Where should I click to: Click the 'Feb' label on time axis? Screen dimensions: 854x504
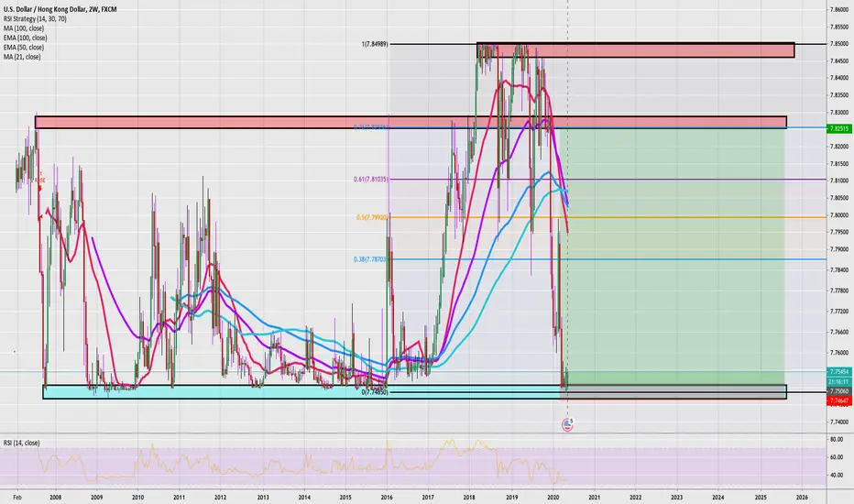[x=16, y=498]
